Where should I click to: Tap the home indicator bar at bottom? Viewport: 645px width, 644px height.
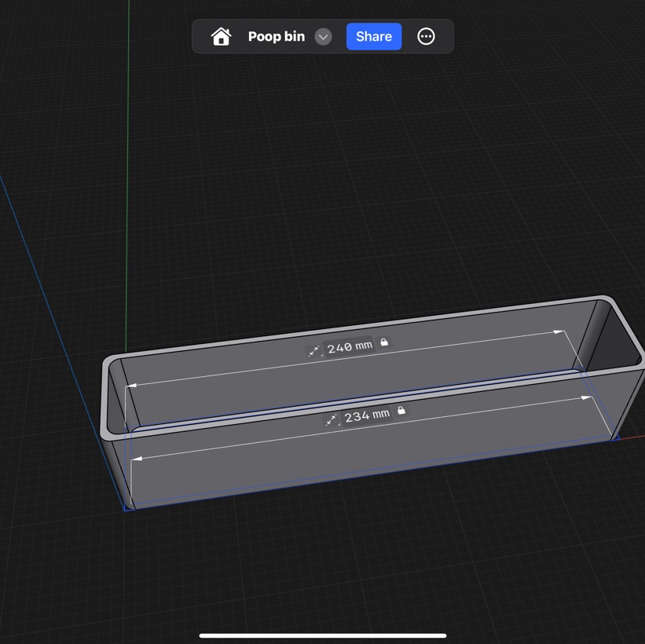coord(322,633)
